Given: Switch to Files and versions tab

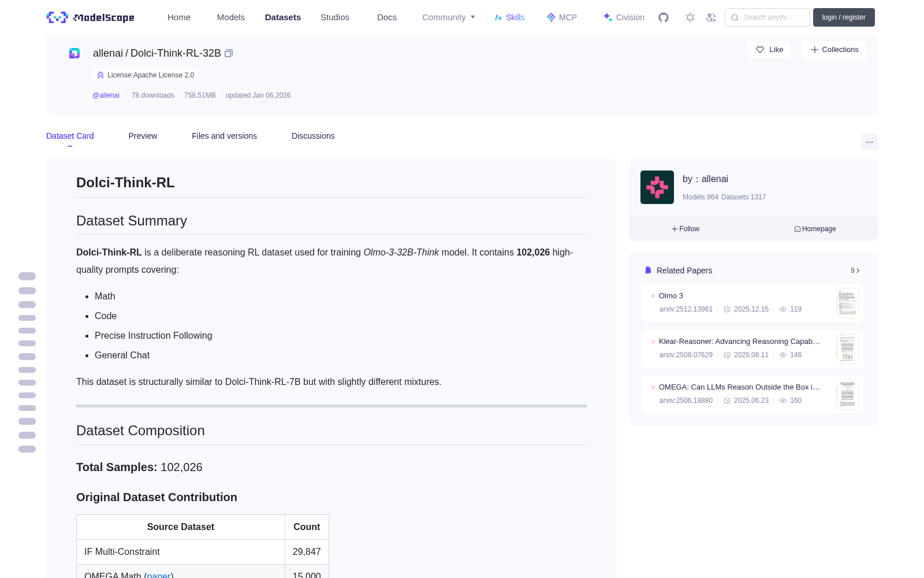Looking at the screenshot, I should coord(224,136).
